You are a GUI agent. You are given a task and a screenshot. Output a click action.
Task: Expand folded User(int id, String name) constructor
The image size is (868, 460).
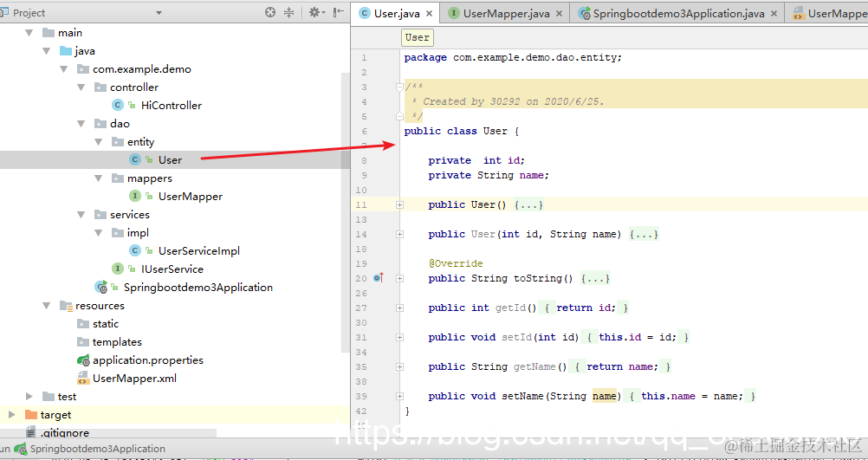[399, 234]
